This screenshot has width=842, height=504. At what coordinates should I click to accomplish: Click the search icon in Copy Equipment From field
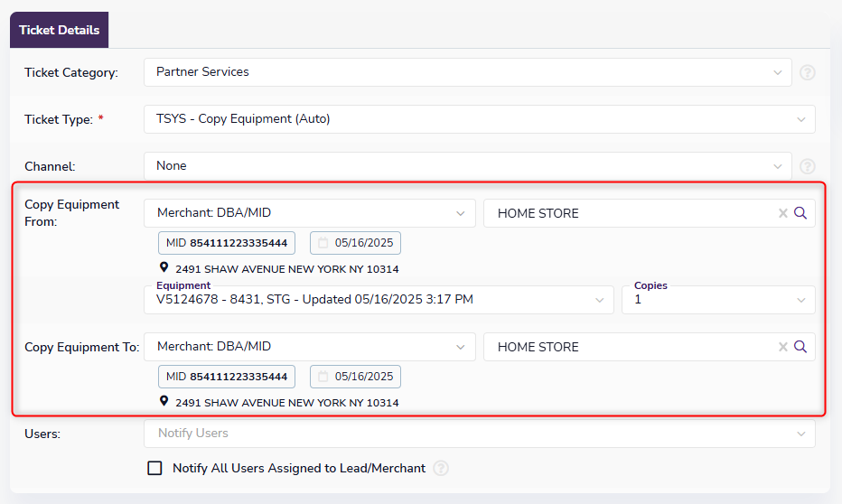coord(800,213)
